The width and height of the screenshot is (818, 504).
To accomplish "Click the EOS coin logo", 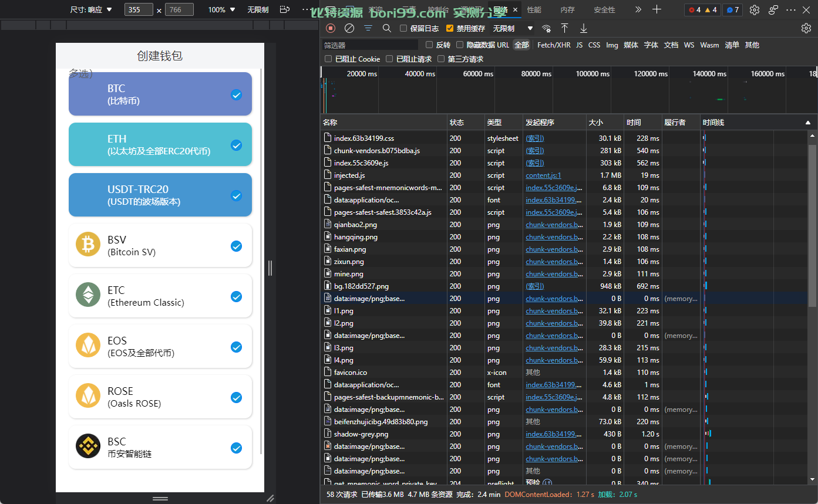I will [x=88, y=345].
